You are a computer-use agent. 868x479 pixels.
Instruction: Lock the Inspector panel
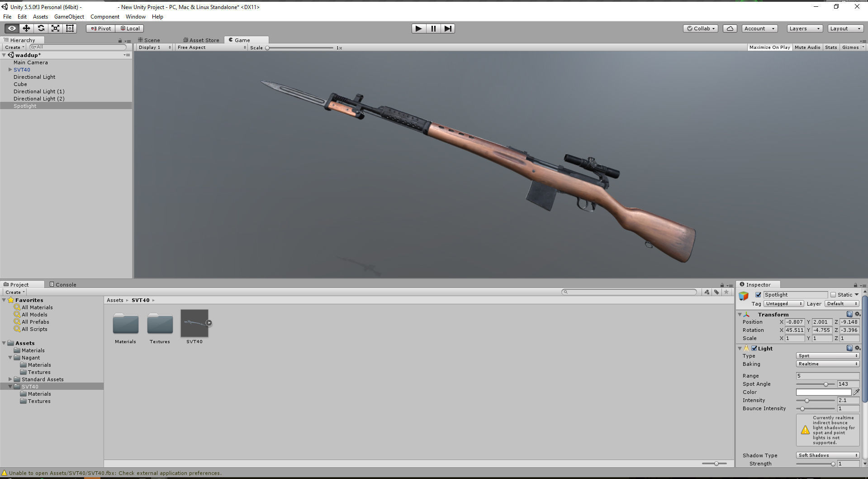click(855, 285)
